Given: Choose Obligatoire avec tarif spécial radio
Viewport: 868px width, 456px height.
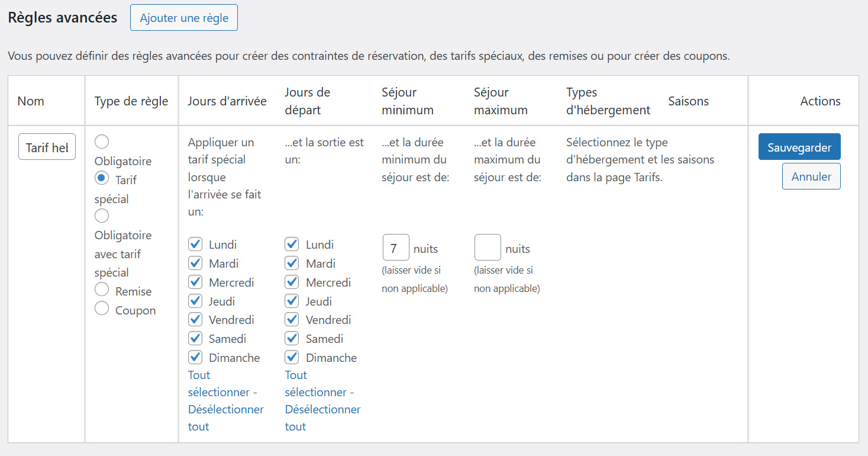Looking at the screenshot, I should click(x=102, y=216).
